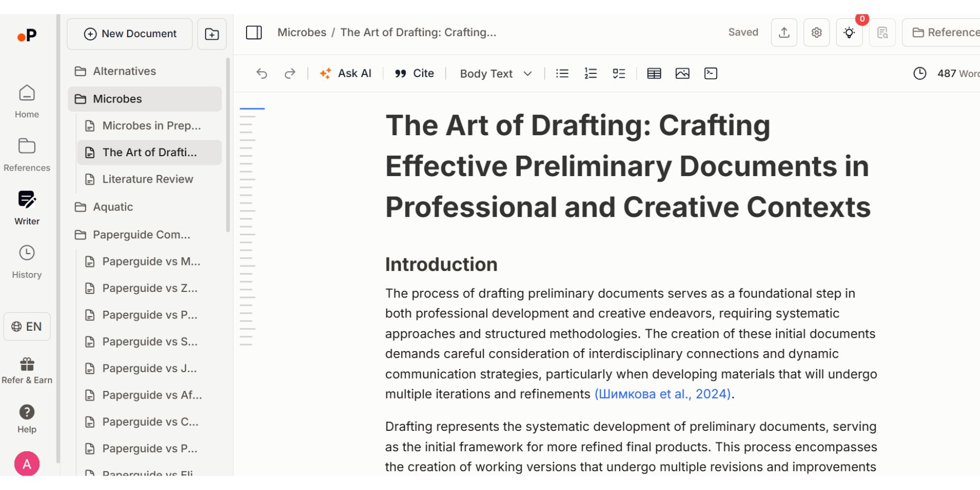Image resolution: width=980 pixels, height=490 pixels.
Task: Click the new folder icon button
Action: [212, 34]
